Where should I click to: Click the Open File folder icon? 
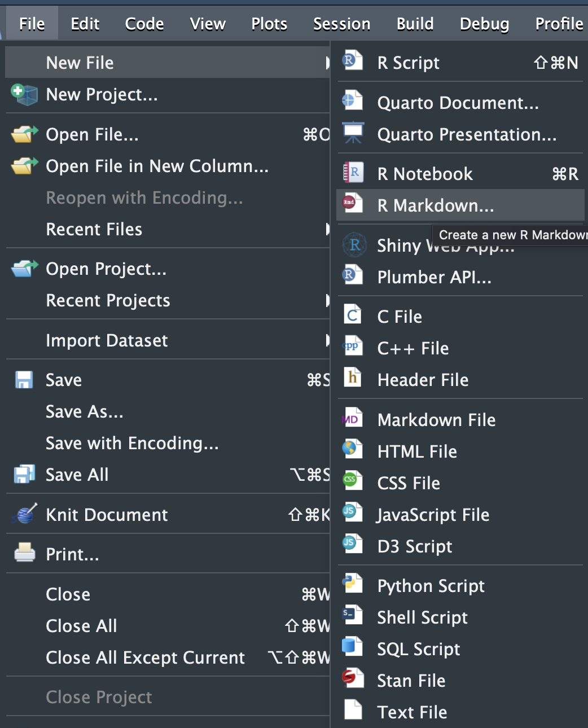(25, 134)
